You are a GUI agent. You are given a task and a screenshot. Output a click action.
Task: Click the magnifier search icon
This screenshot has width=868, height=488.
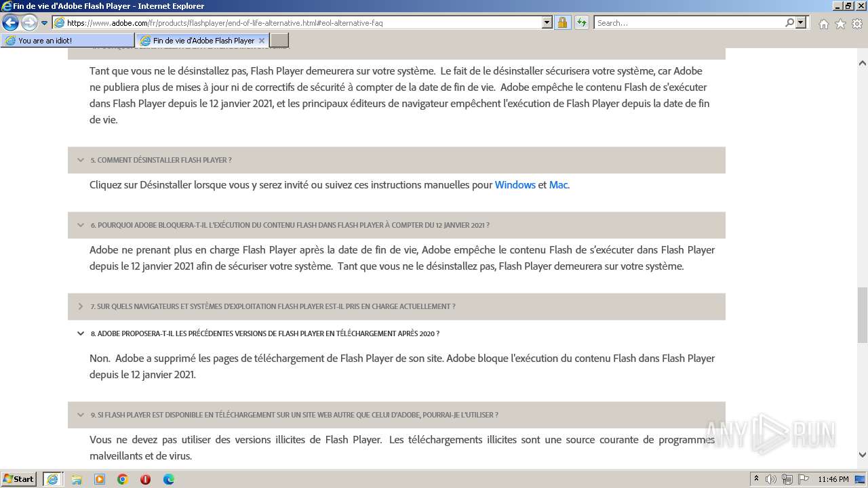[x=789, y=22]
